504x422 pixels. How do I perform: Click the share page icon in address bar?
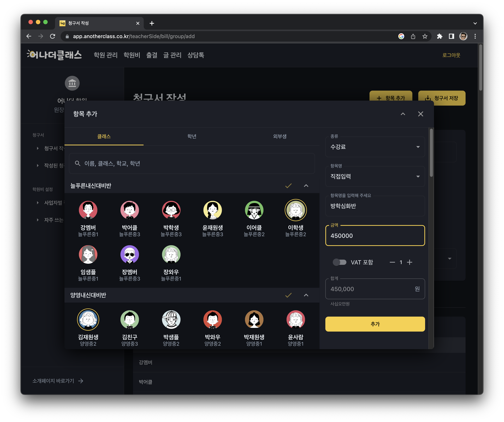413,36
